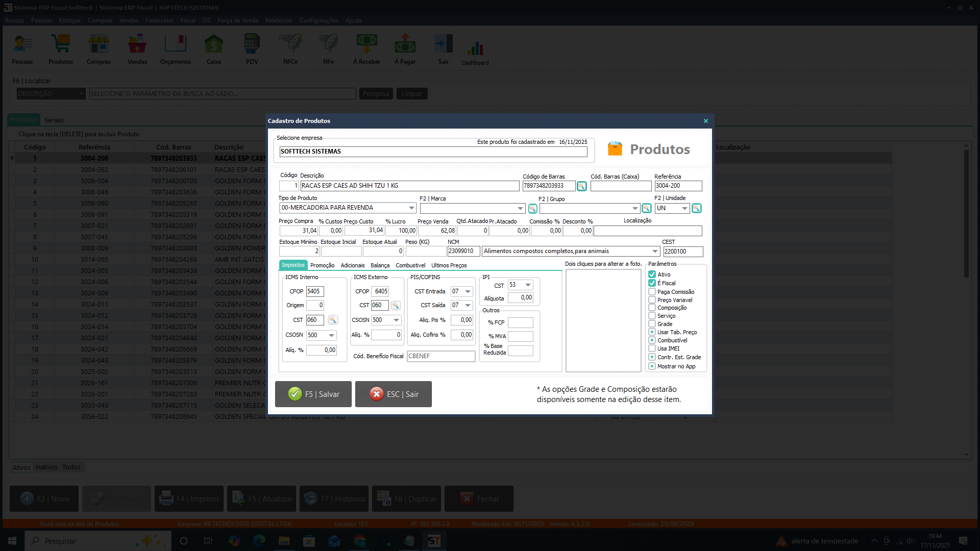980x551 pixels.
Task: Click the ESC Sair button
Action: coord(394,394)
